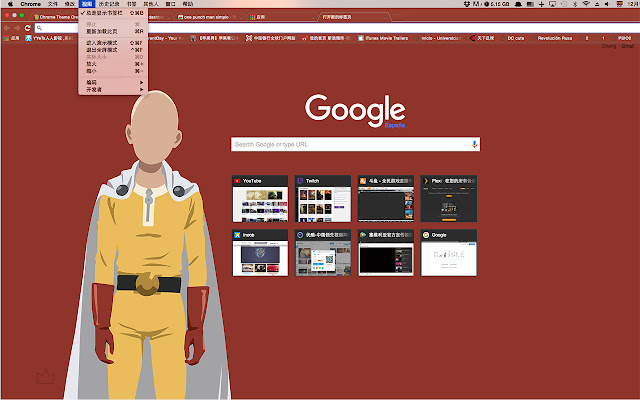The height and width of the screenshot is (400, 640).
Task: Open the Twitch most-visited thumbnail
Action: (323, 199)
